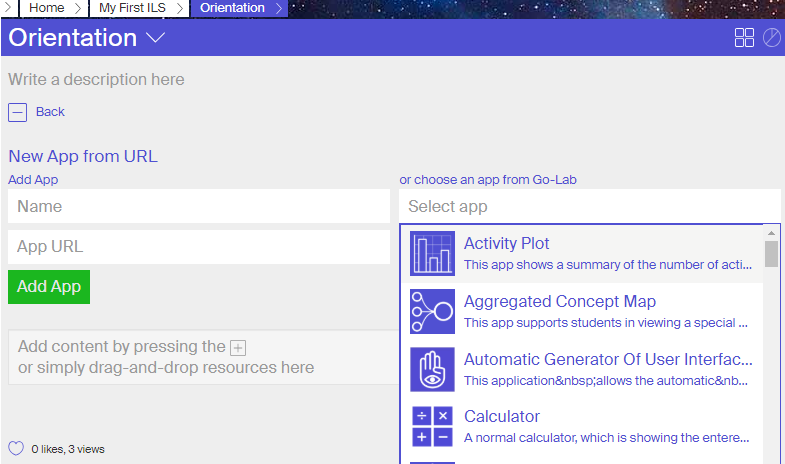Click the Back link

[50, 112]
